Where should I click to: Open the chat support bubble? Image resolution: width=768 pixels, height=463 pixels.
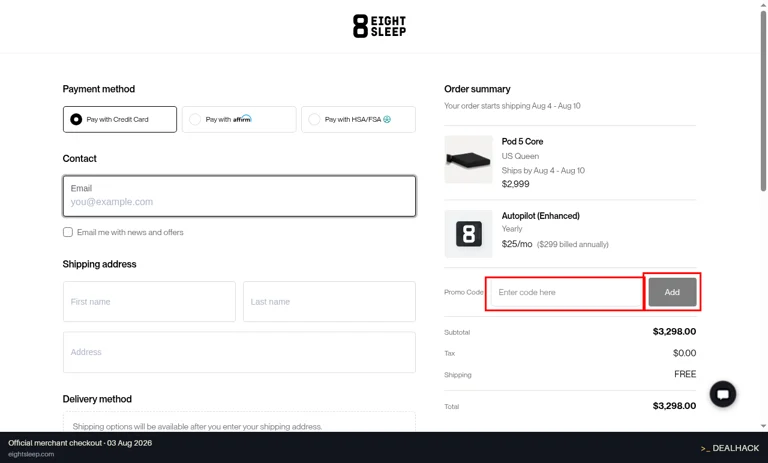point(723,394)
